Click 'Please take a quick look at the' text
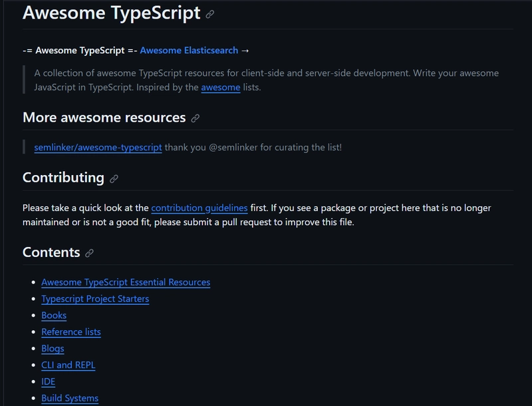The height and width of the screenshot is (406, 532). tap(86, 208)
